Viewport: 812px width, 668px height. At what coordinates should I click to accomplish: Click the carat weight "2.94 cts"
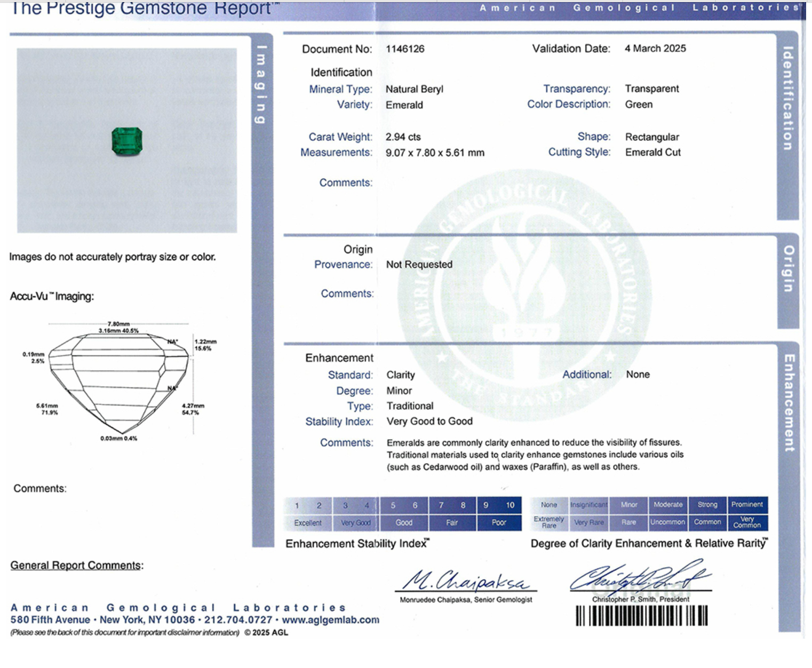click(403, 137)
